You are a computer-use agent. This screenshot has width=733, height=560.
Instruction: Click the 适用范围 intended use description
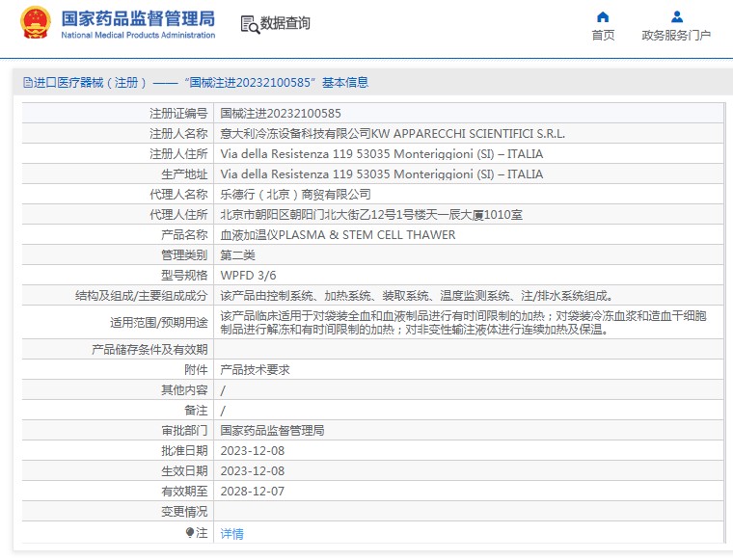point(463,322)
